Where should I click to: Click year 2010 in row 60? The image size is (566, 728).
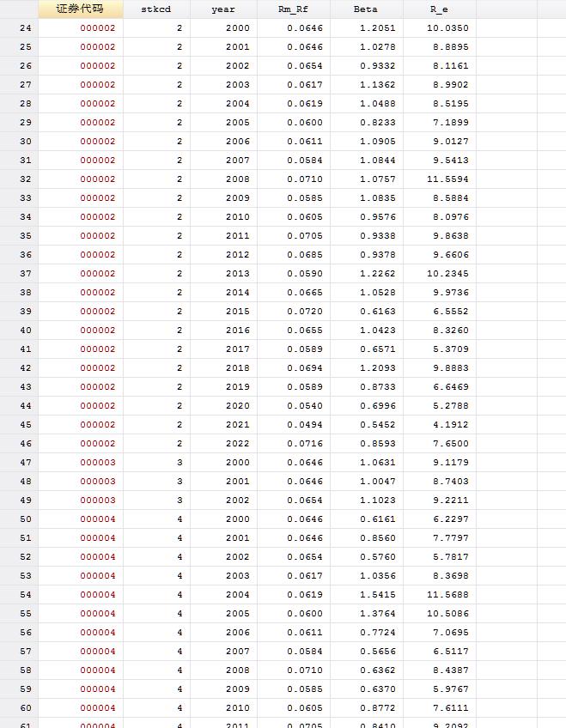(238, 708)
